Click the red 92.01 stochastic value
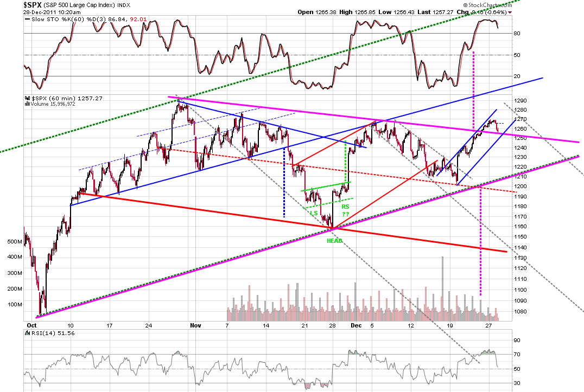The width and height of the screenshot is (584, 392). (138, 20)
